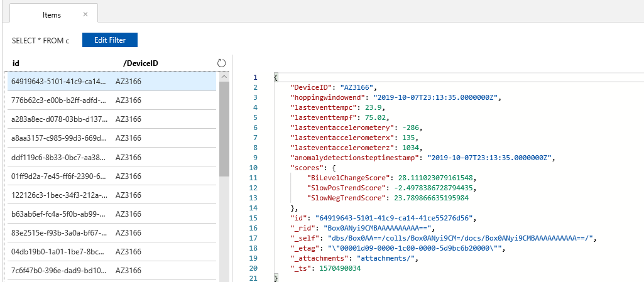Open the Edit Filter button
Viewport: 644px width, 282px height.
coord(110,40)
